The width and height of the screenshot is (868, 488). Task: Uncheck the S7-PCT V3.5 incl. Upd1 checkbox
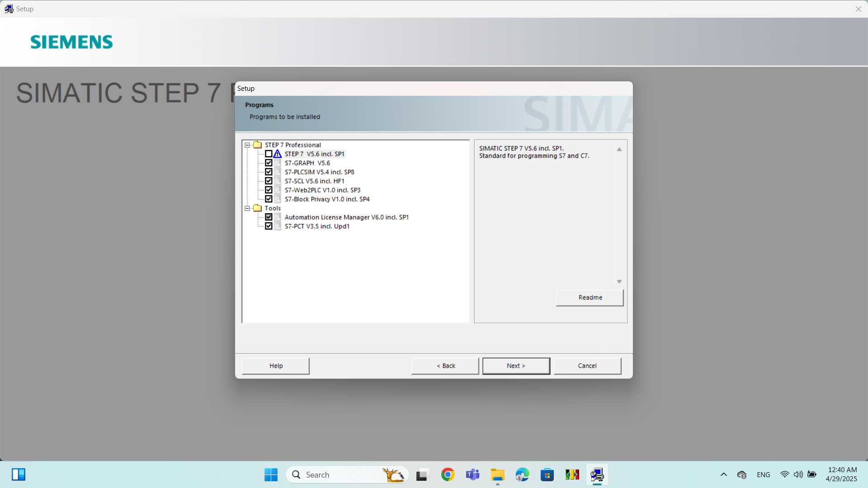click(x=269, y=226)
